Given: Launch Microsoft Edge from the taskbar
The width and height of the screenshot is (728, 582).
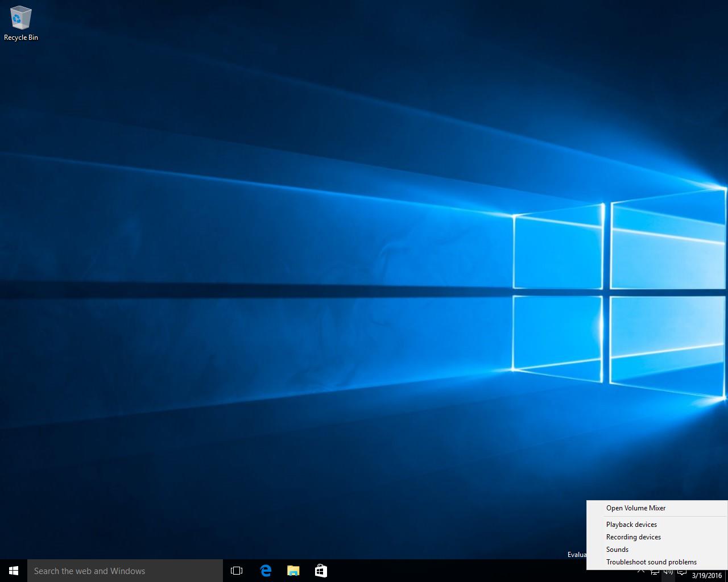Looking at the screenshot, I should pyautogui.click(x=266, y=571).
